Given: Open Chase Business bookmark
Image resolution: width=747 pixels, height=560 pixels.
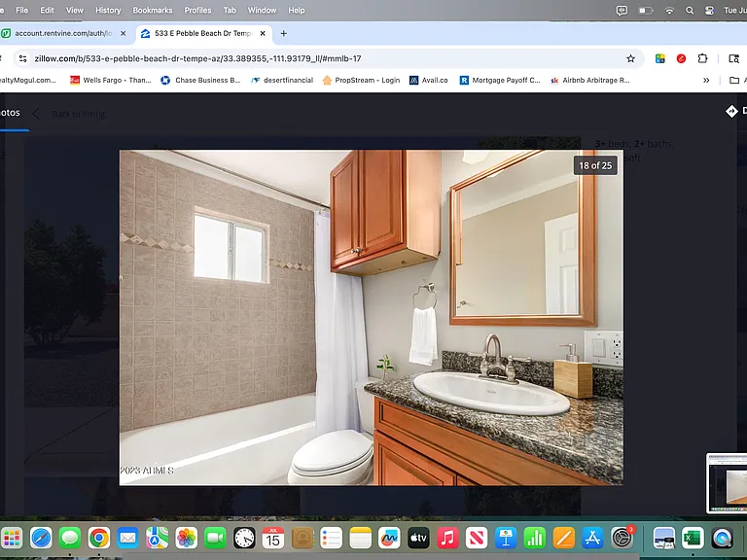Looking at the screenshot, I should (200, 80).
